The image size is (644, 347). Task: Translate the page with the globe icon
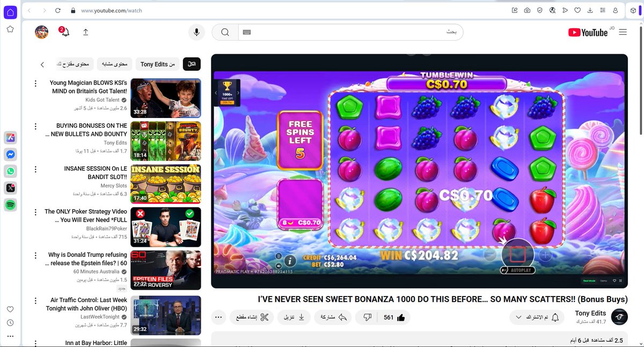click(x=552, y=10)
